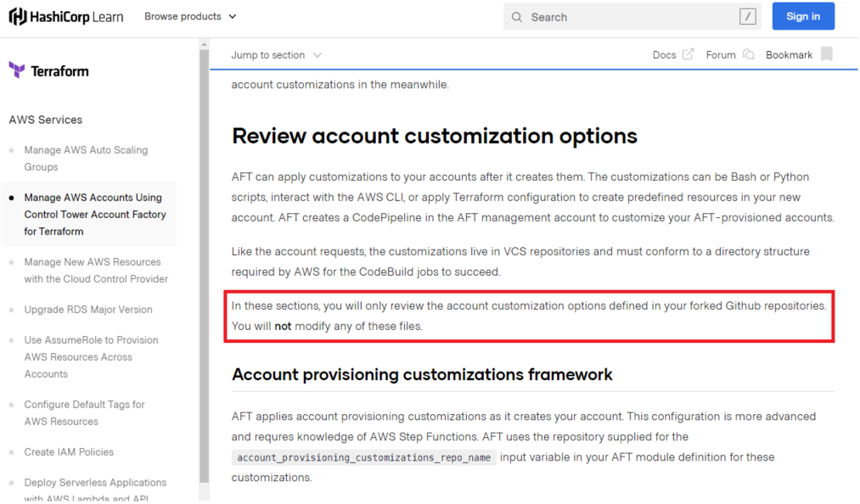Click the slash shortcut key icon

748,17
